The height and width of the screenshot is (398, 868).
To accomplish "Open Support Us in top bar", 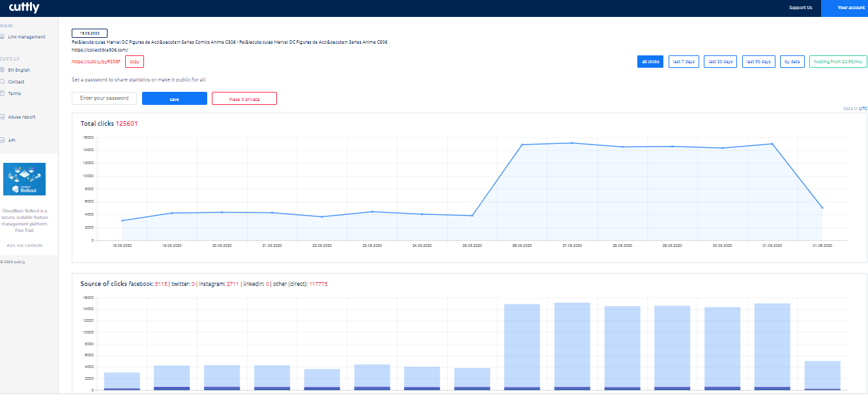I will pos(800,8).
